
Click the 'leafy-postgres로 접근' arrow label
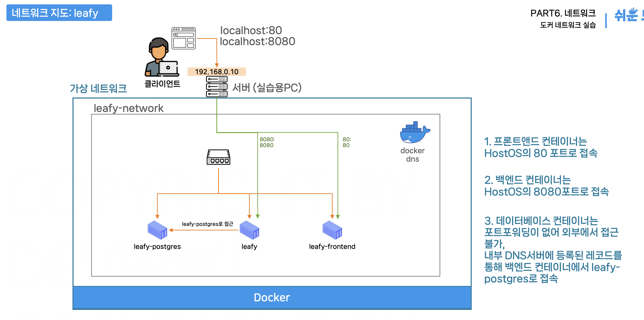click(207, 224)
